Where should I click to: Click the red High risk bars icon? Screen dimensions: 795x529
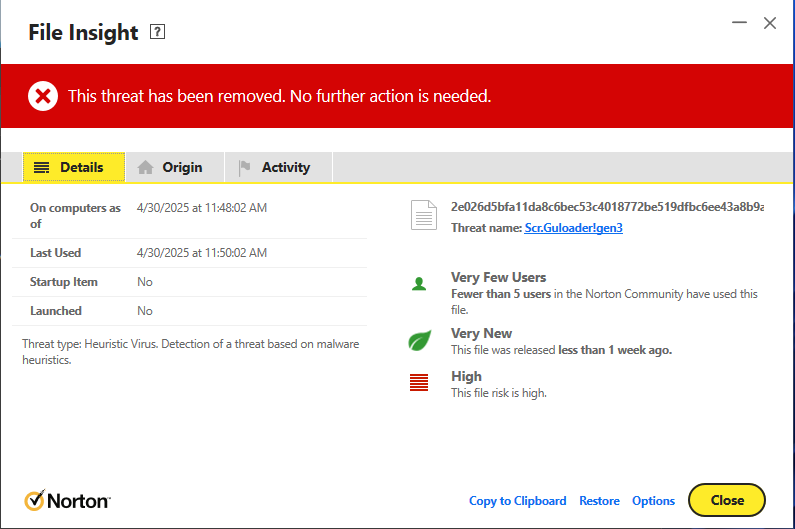tap(419, 382)
